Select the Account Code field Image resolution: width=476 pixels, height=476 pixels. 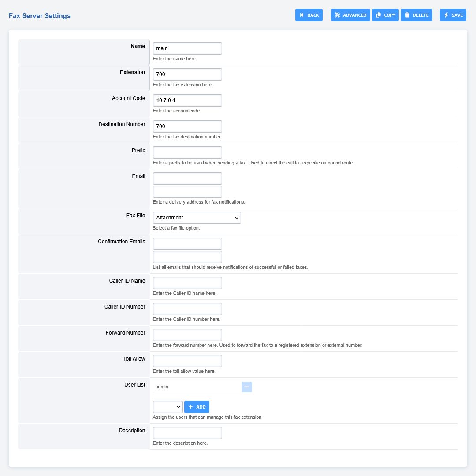pyautogui.click(x=187, y=100)
